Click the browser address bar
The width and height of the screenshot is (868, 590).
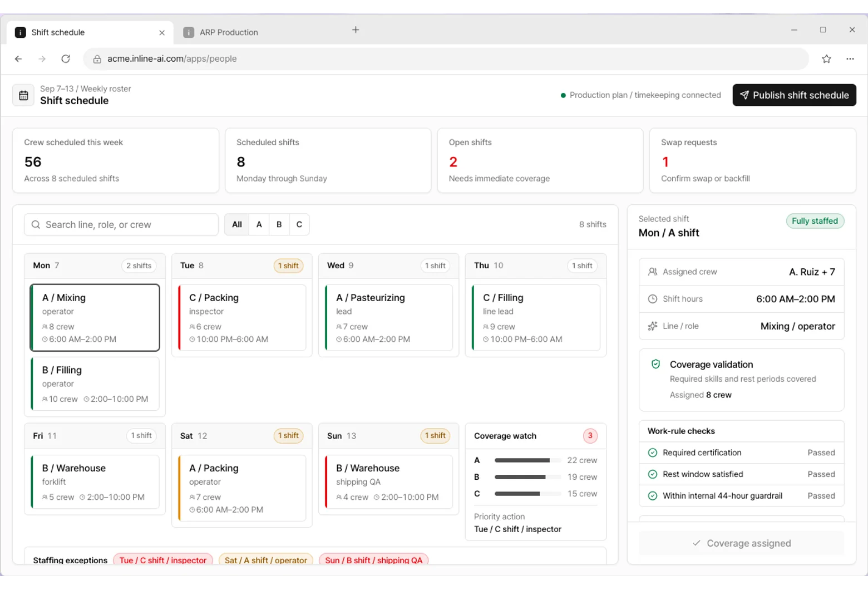pos(446,59)
